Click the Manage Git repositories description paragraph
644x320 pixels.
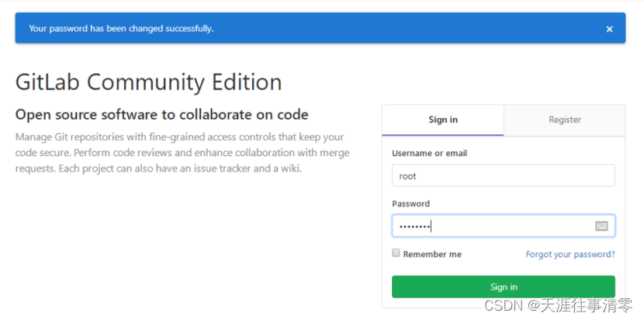182,152
